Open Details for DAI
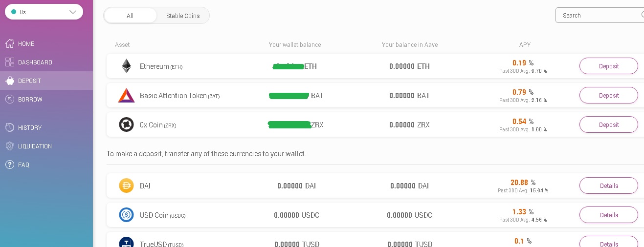This screenshot has width=644, height=247. click(x=609, y=185)
